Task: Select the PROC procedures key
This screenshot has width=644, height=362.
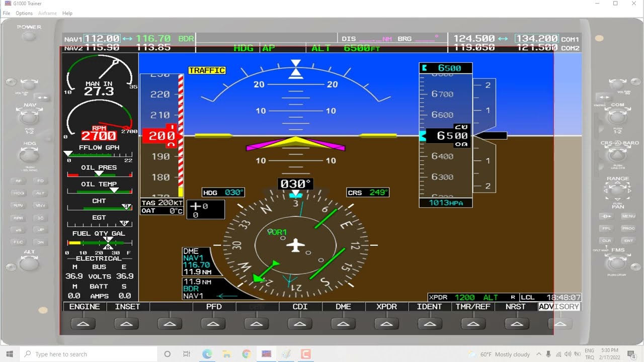Action: coord(628,228)
